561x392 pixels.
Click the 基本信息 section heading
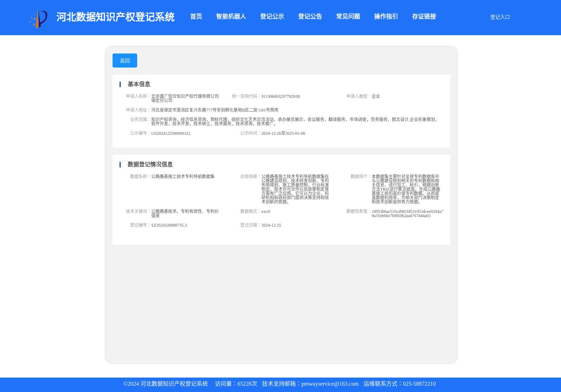tap(139, 84)
